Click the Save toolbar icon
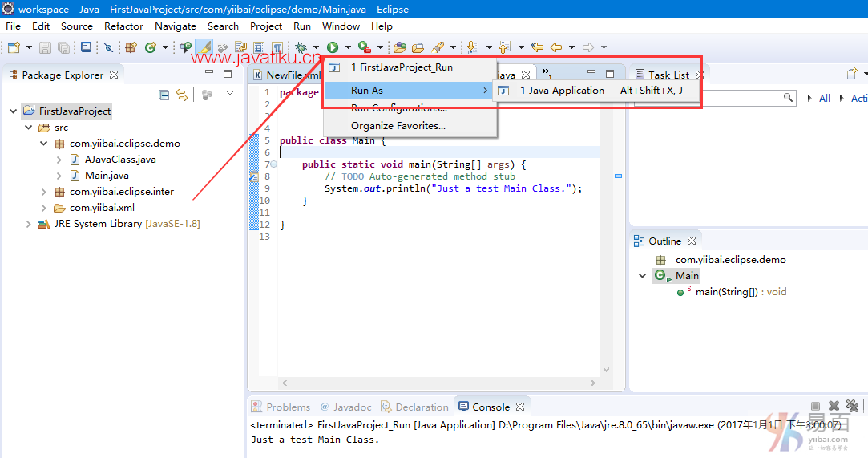The image size is (868, 458). tap(46, 47)
